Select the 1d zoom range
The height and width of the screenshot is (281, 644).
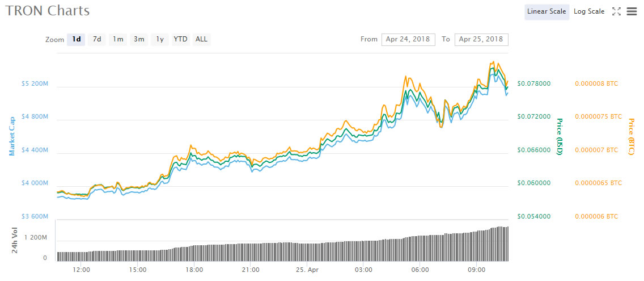(x=76, y=40)
